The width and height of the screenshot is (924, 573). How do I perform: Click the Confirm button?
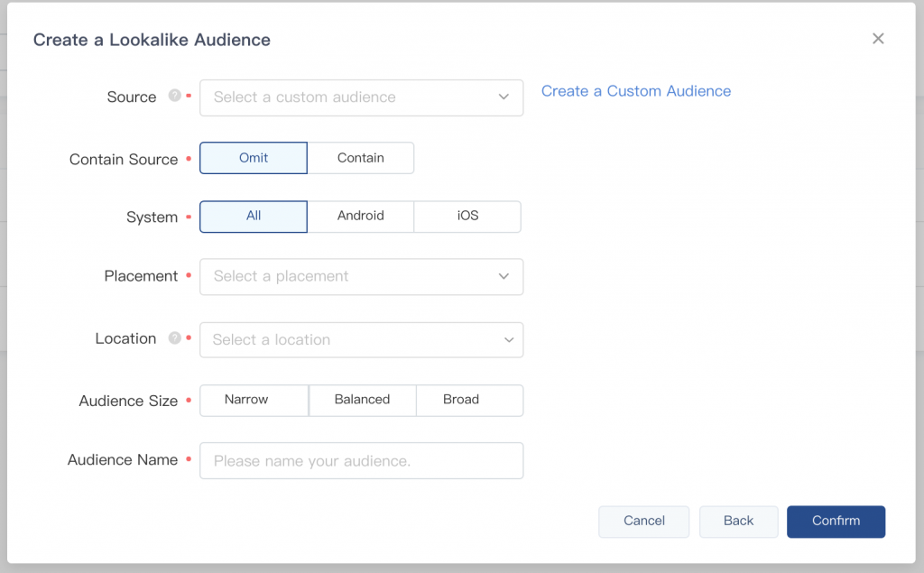click(x=836, y=522)
